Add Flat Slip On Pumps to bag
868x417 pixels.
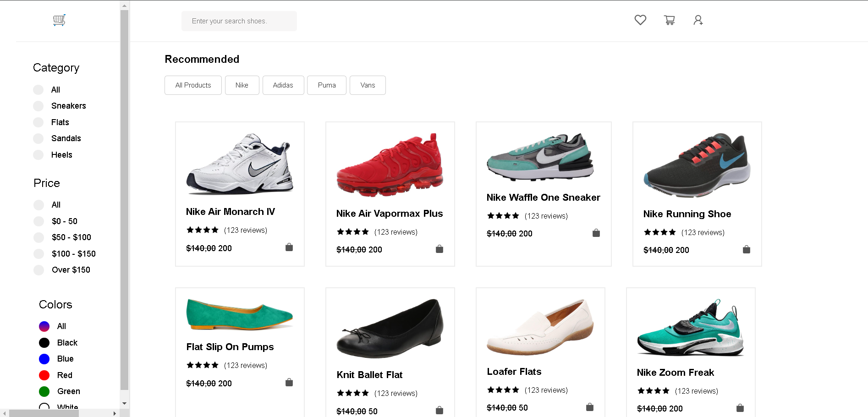pos(289,382)
